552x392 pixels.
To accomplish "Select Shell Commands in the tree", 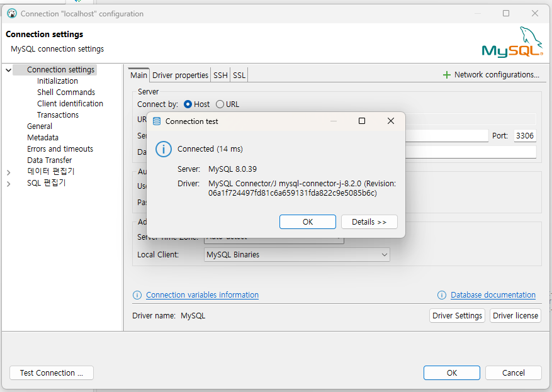I will tap(66, 92).
